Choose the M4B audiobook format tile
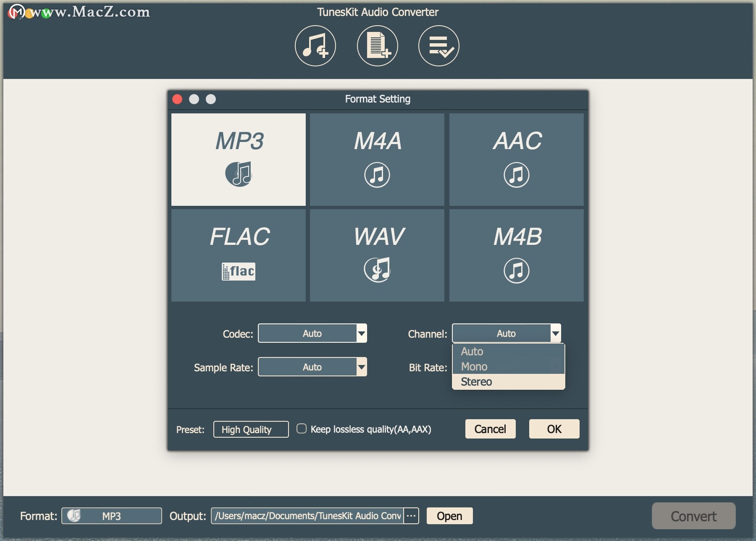This screenshot has height=541, width=756. (517, 255)
